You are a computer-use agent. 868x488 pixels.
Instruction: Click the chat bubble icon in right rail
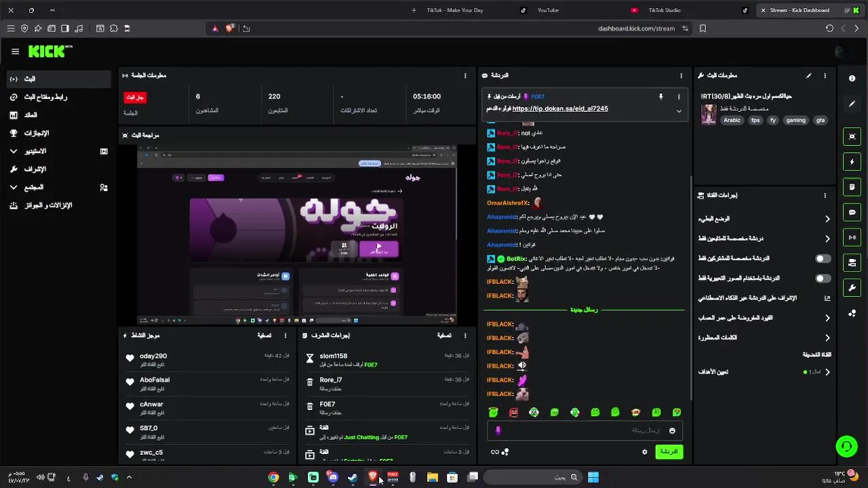point(852,212)
